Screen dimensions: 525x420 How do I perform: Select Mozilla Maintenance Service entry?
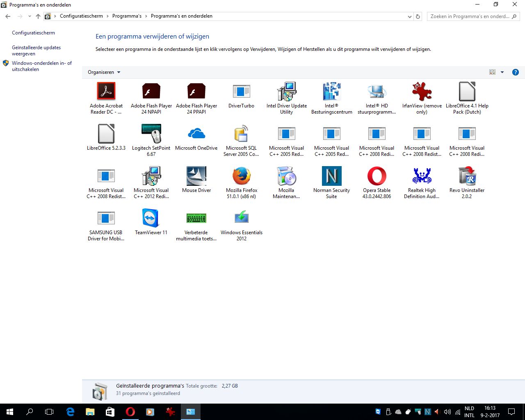(287, 183)
